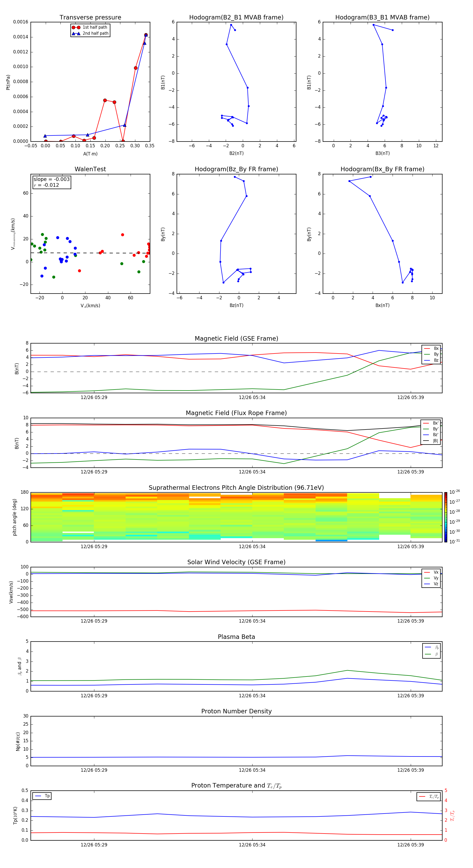This screenshot has height=868, width=473.
Task: Click 'Bx' legend entry in GSE field plot
Action: point(431,349)
